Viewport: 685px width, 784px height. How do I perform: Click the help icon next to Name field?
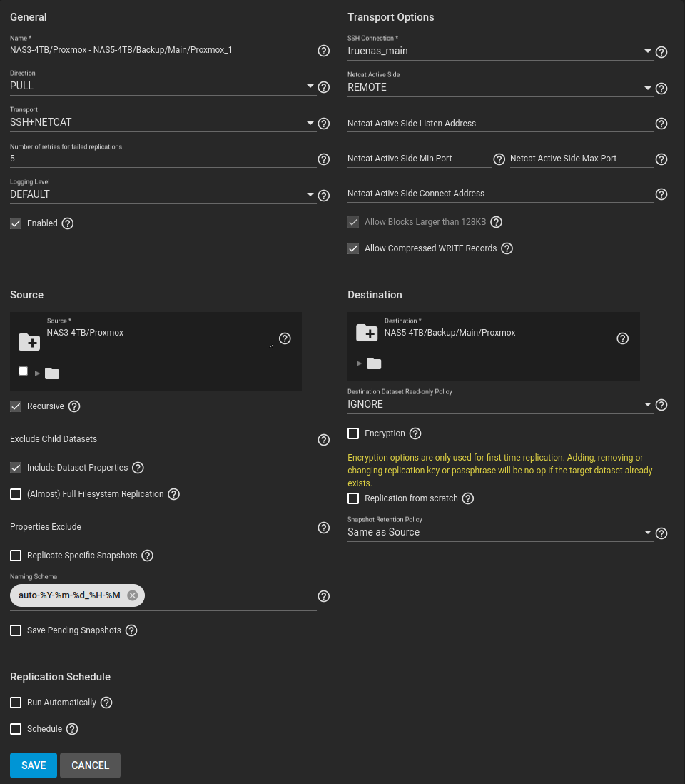coord(324,51)
